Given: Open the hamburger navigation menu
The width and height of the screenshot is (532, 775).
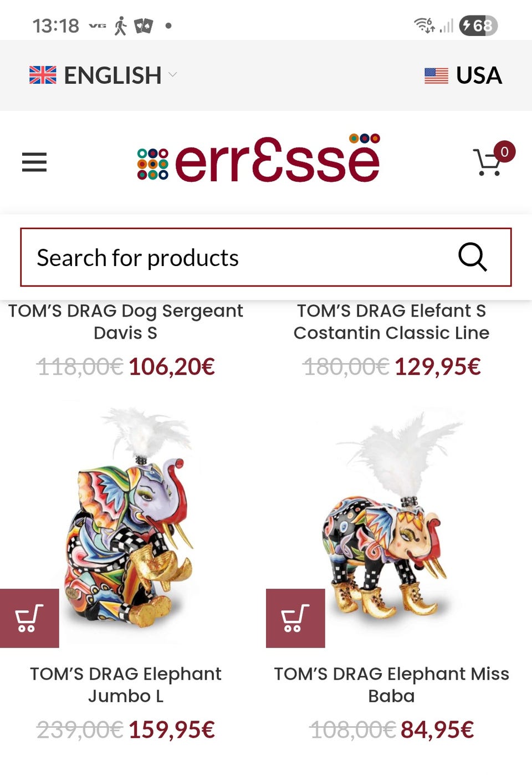Looking at the screenshot, I should point(34,162).
